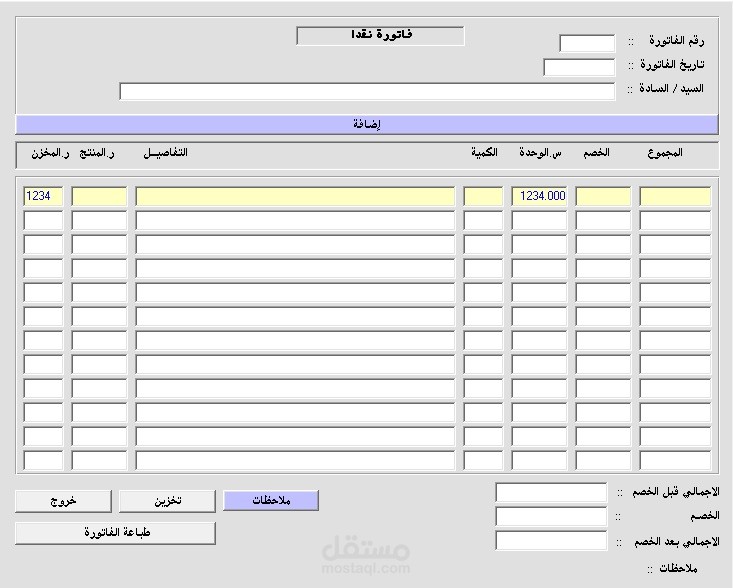Click the bottom summary الخصم discount field

click(x=551, y=516)
